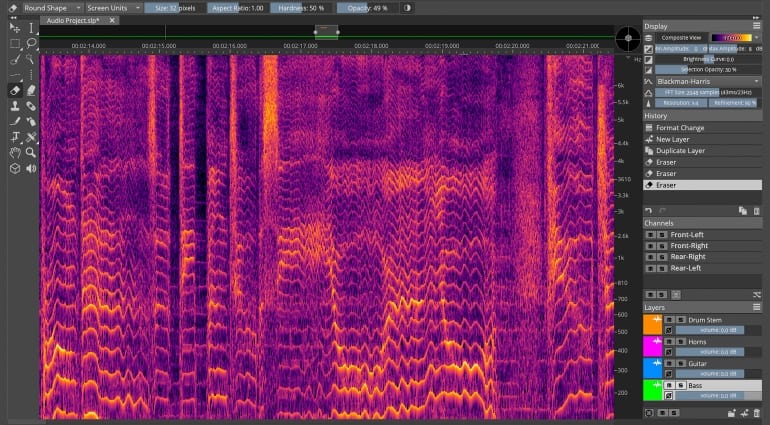The image size is (770, 425).
Task: Select the frequency selection line tool
Action: [x=15, y=75]
